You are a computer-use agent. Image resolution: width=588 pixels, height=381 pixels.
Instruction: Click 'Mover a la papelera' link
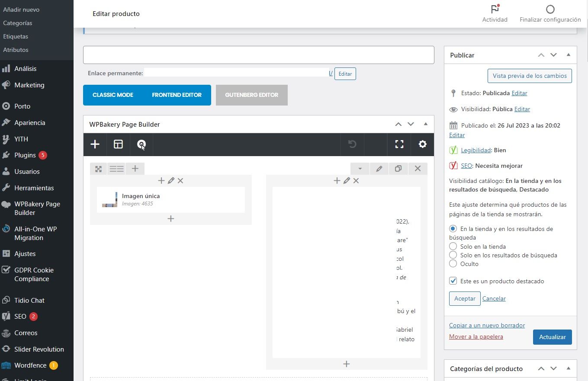pyautogui.click(x=476, y=336)
